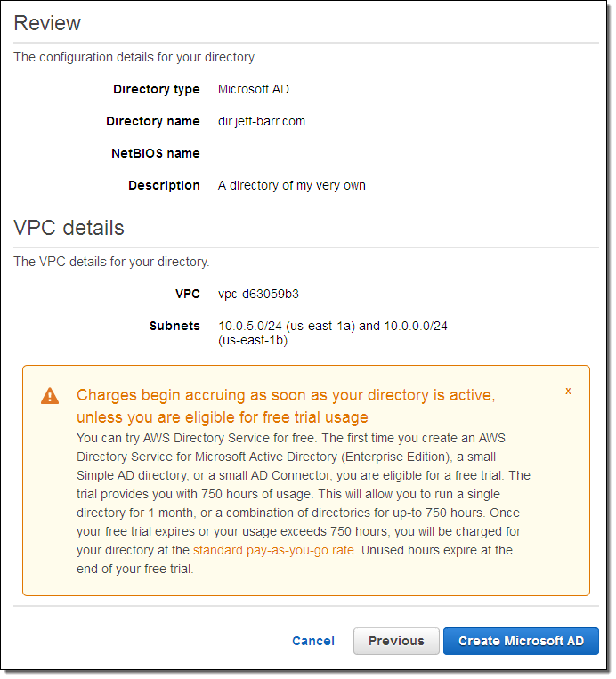Select the "A directory of my very own" text

(x=292, y=185)
